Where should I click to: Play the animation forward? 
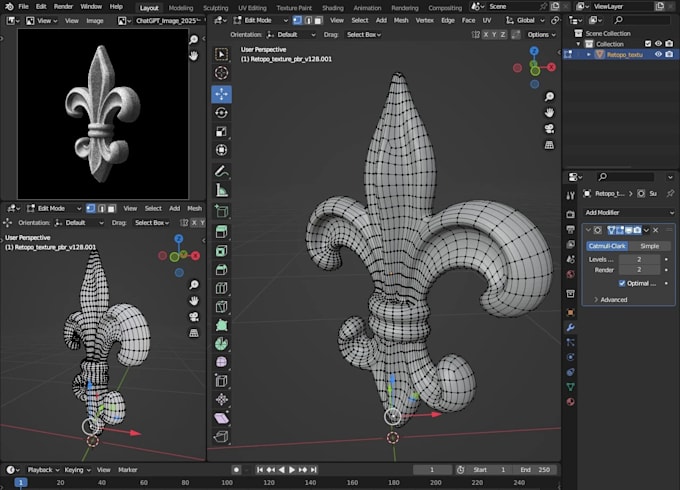pos(292,470)
